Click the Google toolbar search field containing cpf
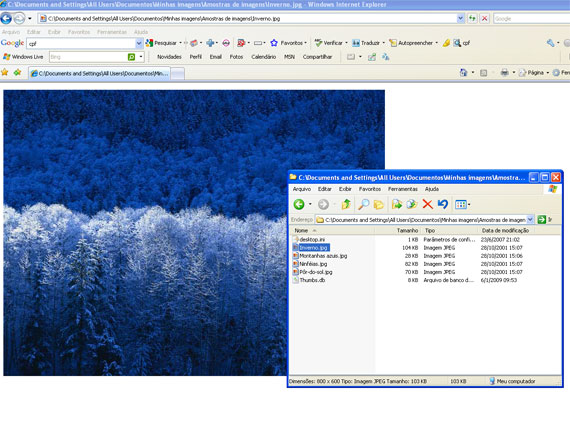This screenshot has height=429, width=570. (x=81, y=43)
